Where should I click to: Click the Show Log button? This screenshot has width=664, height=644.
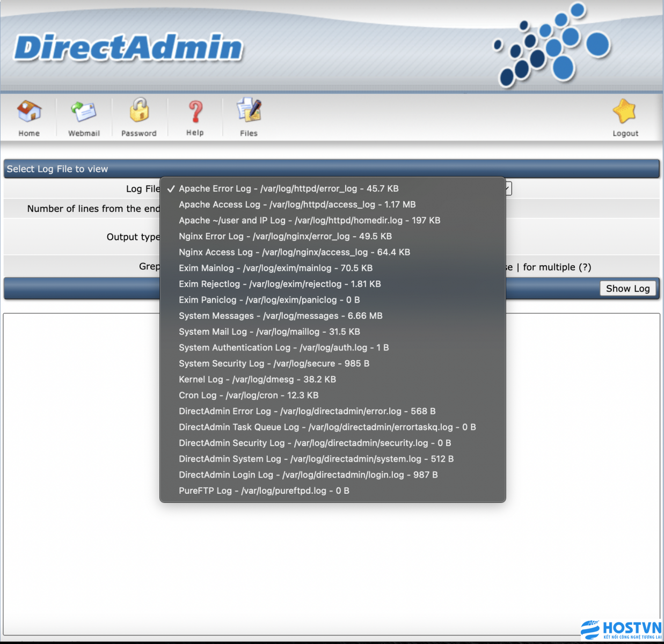(627, 288)
